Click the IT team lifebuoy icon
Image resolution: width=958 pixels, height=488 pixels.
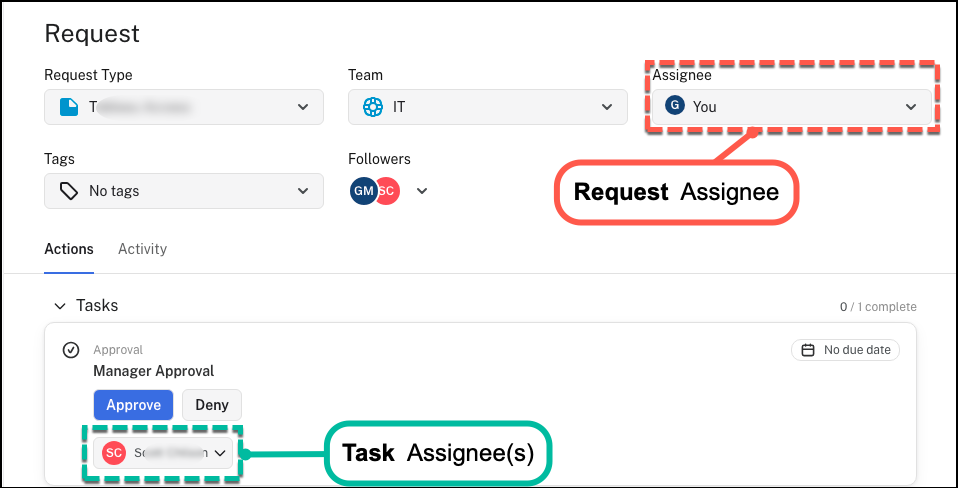coord(372,107)
